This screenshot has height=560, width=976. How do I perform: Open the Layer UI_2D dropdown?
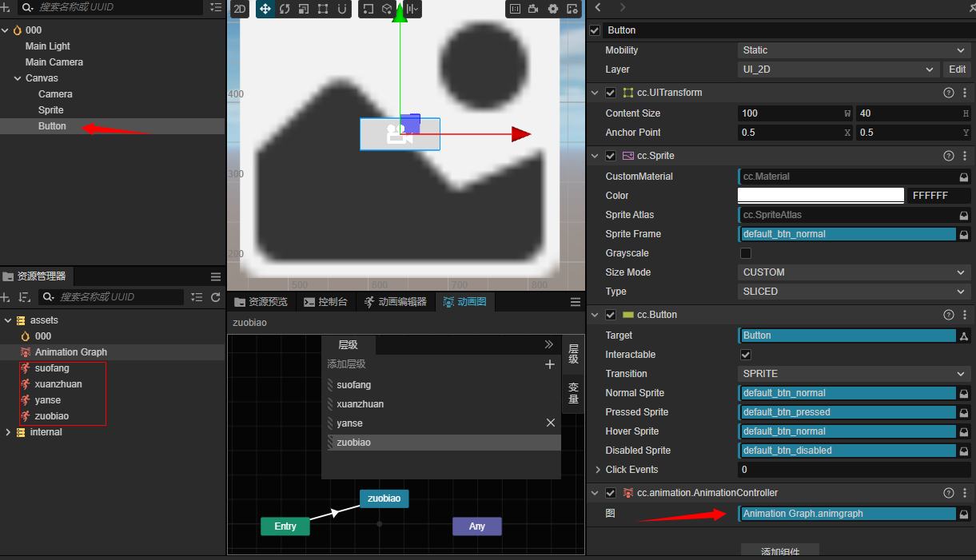(x=838, y=70)
